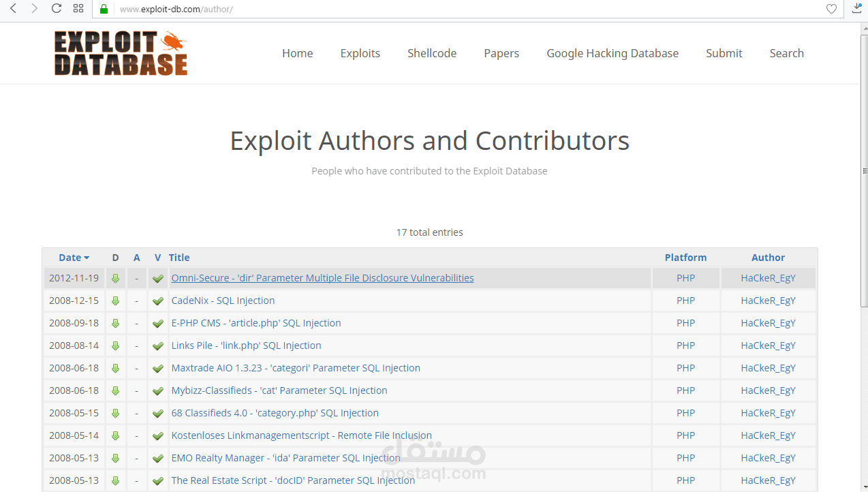Click HaCkeR_EgY author in CadeNix row
This screenshot has width=868, height=492.
pyautogui.click(x=768, y=301)
